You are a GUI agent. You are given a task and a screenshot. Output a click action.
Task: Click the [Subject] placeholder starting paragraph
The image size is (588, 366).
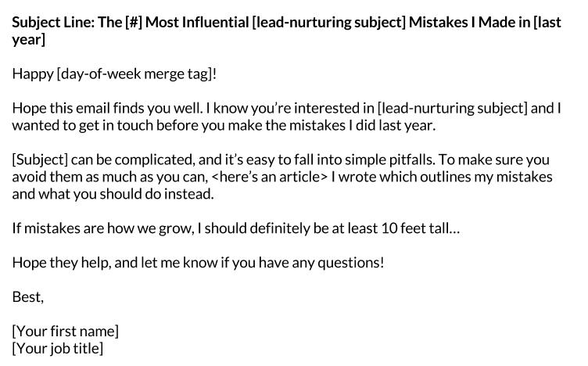tap(40, 160)
